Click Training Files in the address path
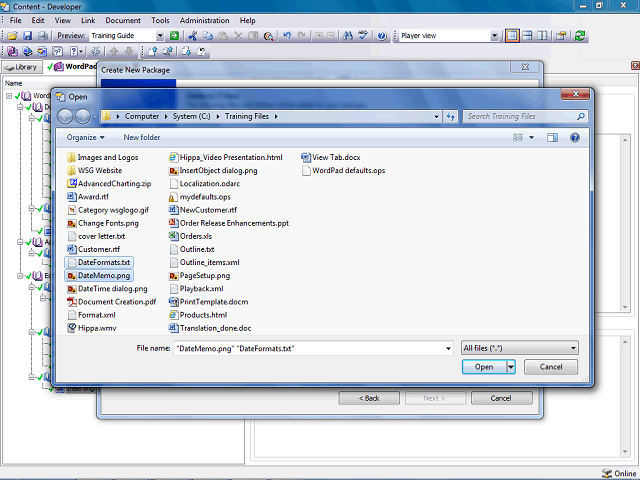Image resolution: width=640 pixels, height=480 pixels. point(247,116)
